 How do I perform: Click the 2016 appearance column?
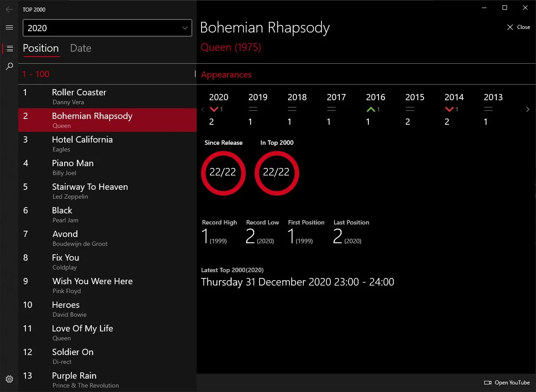pyautogui.click(x=375, y=109)
